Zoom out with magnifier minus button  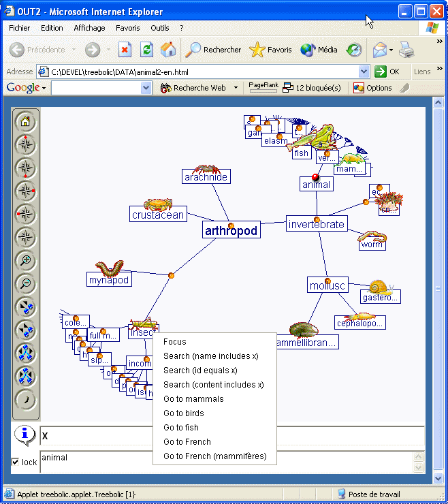point(25,283)
